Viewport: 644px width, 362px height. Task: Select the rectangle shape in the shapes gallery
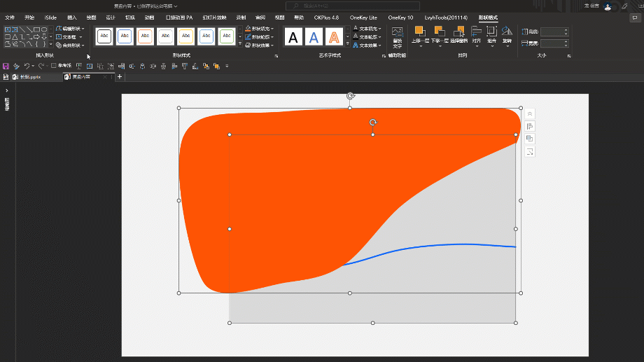pyautogui.click(x=36, y=29)
